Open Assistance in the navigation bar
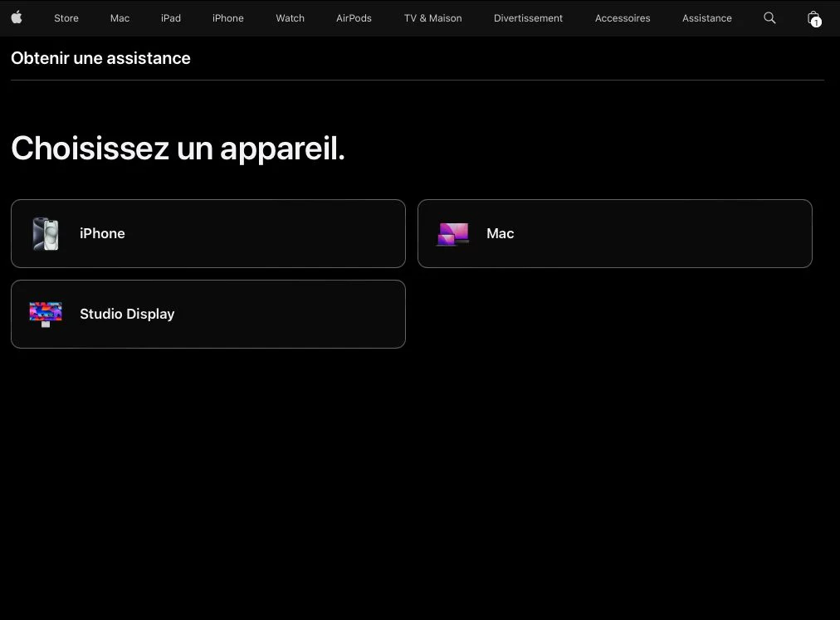 [x=707, y=18]
